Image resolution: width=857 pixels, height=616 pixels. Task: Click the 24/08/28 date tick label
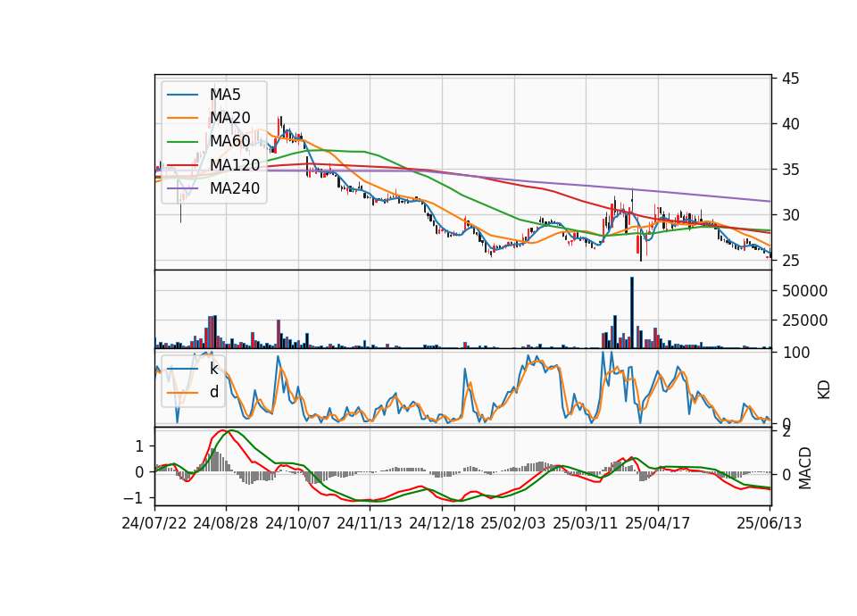(226, 523)
